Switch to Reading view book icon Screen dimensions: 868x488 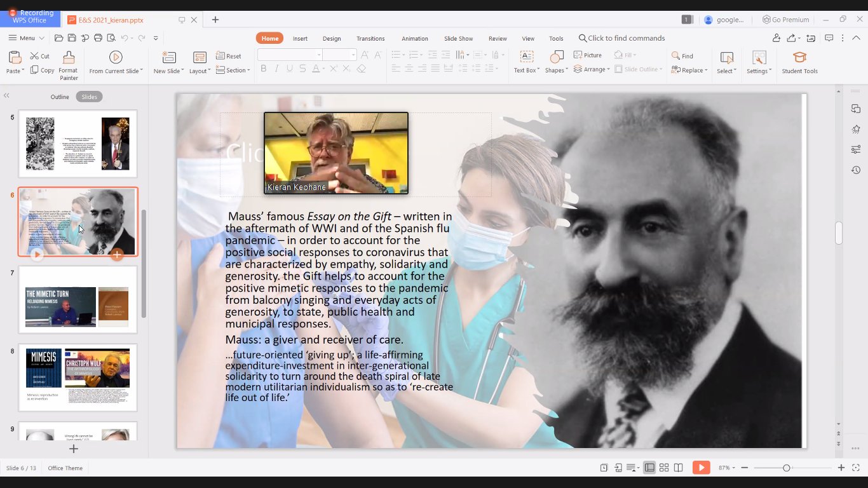point(679,468)
